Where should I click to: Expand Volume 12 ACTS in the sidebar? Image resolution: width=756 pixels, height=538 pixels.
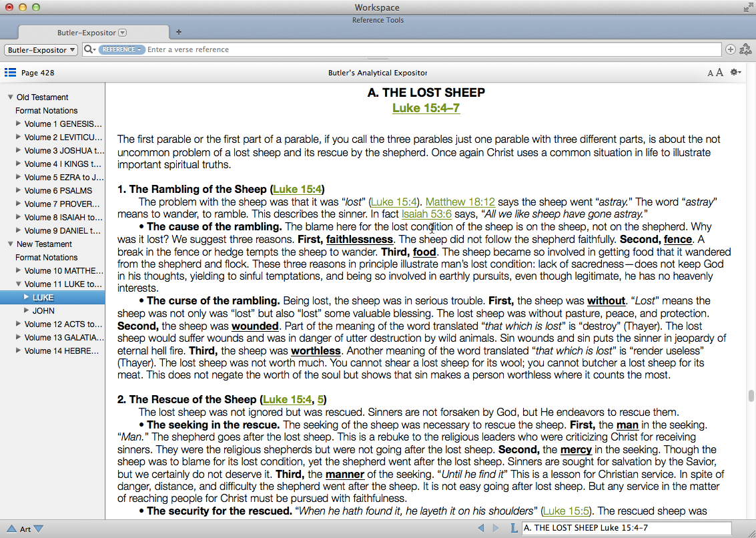coord(18,324)
